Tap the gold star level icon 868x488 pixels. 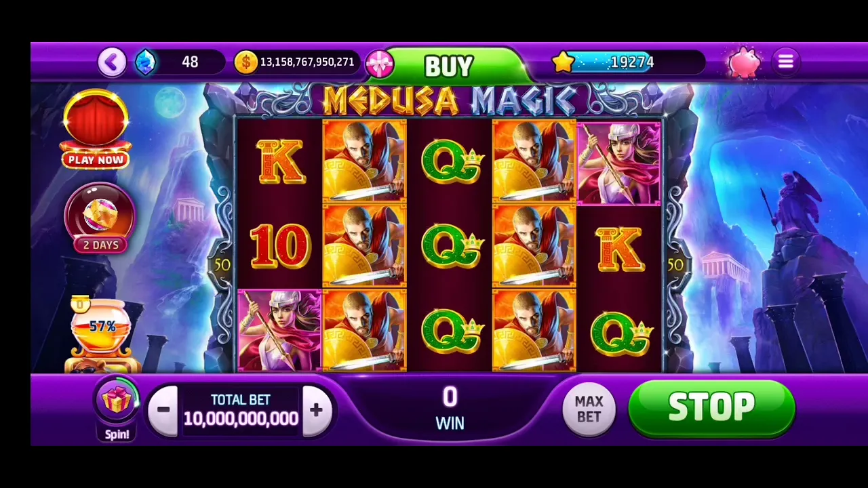(563, 62)
